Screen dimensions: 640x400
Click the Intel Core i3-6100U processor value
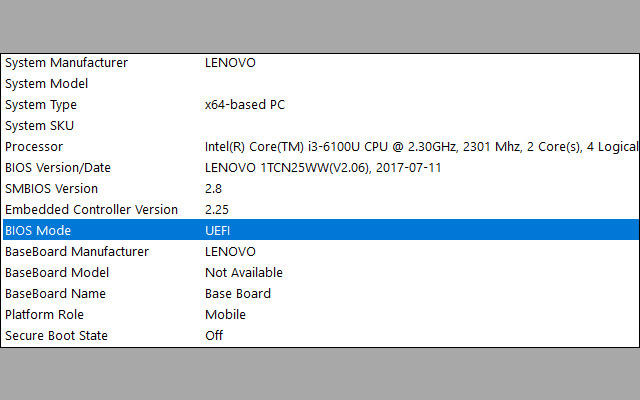421,147
